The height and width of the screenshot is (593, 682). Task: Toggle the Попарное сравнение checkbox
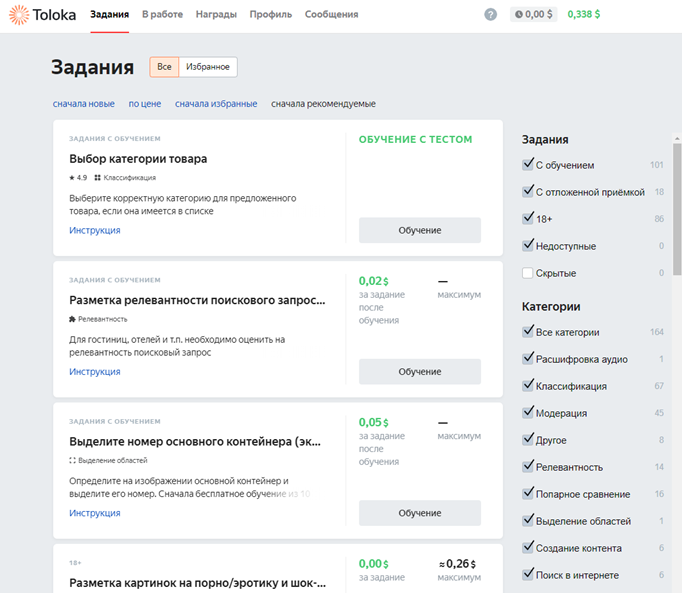528,493
